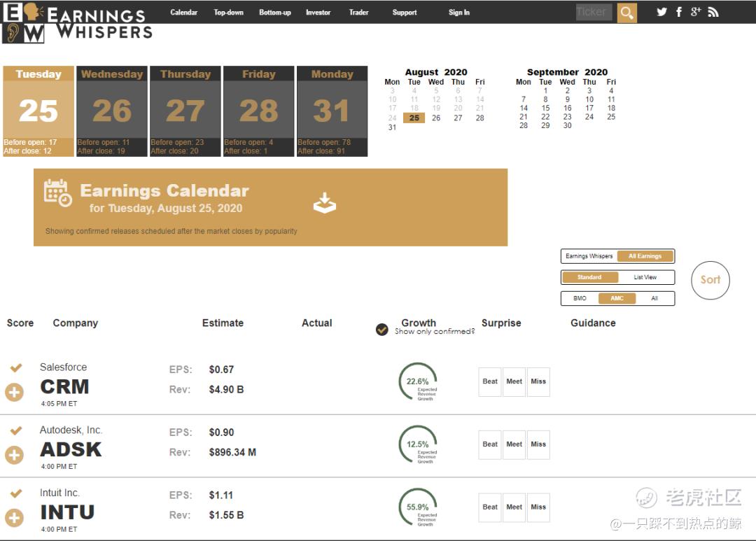Click August 28 in the mini calendar
Screen dimensions: 756x541
479,118
